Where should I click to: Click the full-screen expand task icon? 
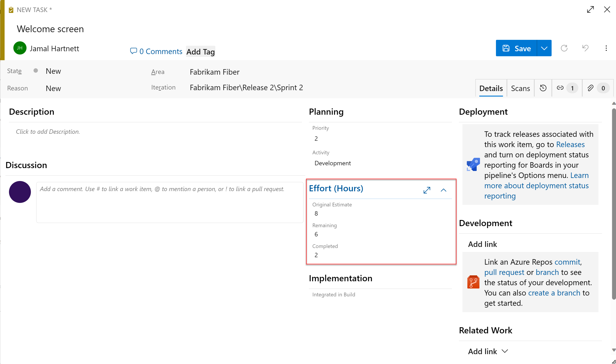pyautogui.click(x=590, y=9)
